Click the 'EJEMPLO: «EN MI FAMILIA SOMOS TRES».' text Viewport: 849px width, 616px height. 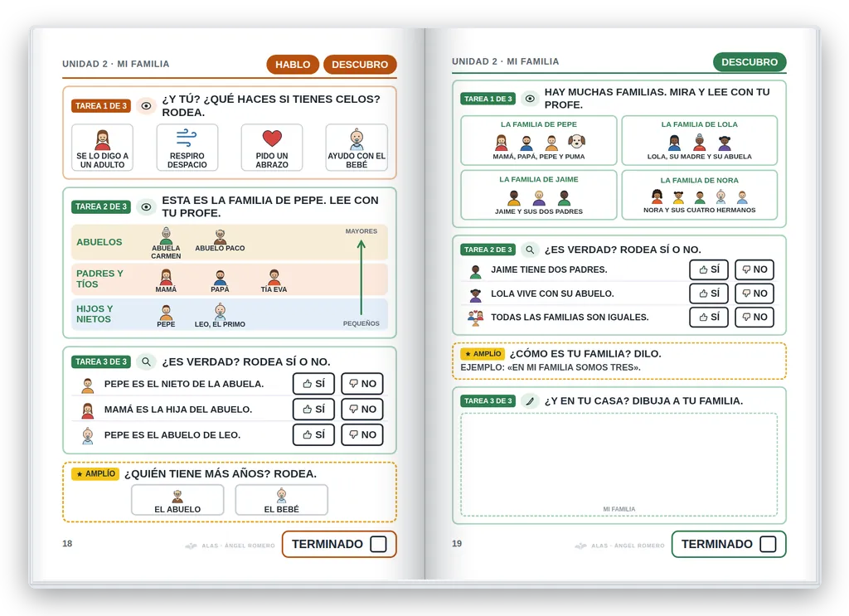pos(551,367)
